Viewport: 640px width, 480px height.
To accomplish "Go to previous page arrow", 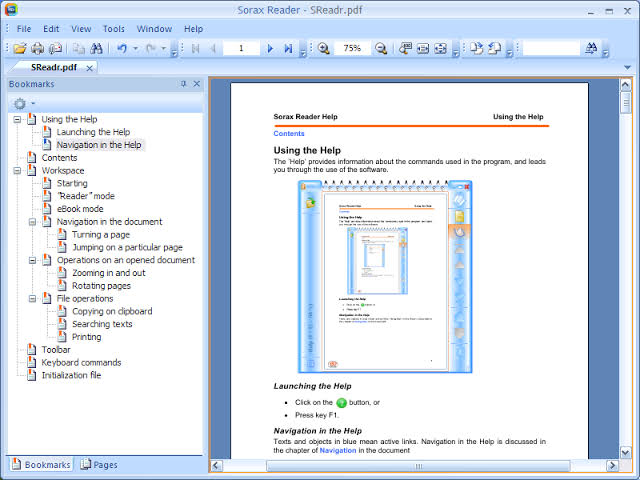I will pyautogui.click(x=213, y=49).
